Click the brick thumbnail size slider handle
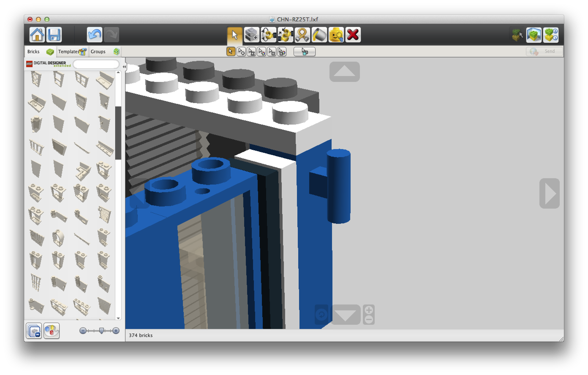 point(102,331)
